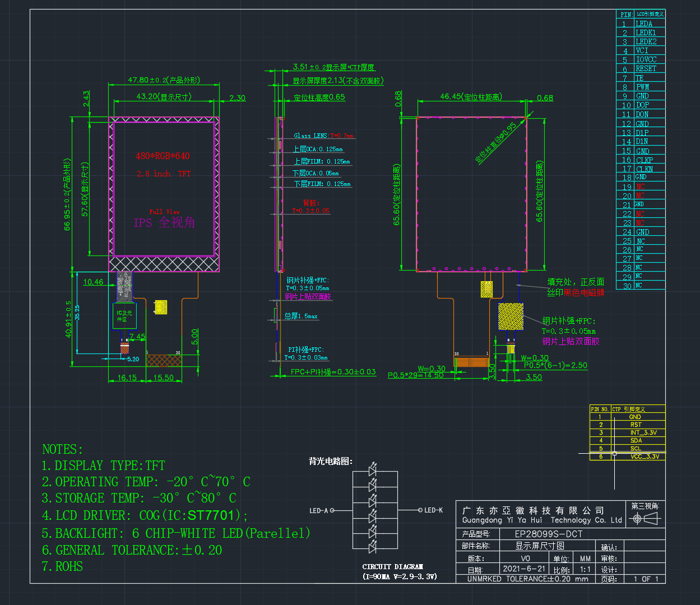The image size is (700, 605).
Task: Select the "UNMRKED TOLERANCE:±0.20 mm" text
Action: pyautogui.click(x=528, y=579)
